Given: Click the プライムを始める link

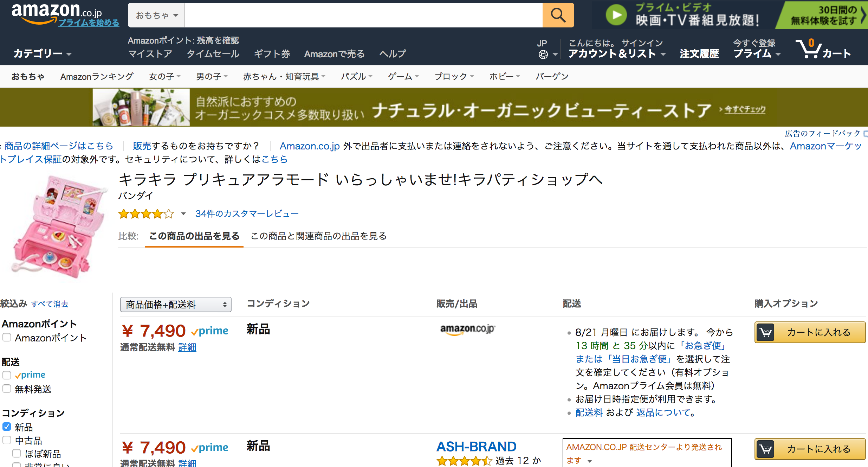Looking at the screenshot, I should tap(89, 23).
